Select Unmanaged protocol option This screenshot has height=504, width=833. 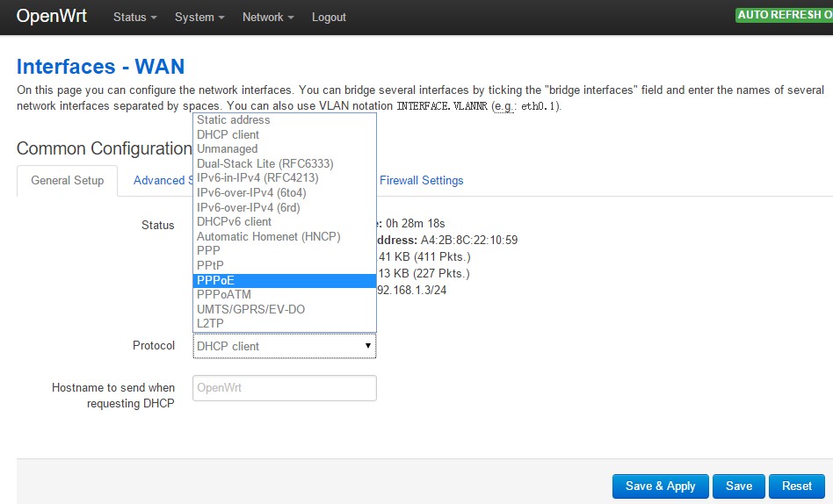click(x=227, y=149)
